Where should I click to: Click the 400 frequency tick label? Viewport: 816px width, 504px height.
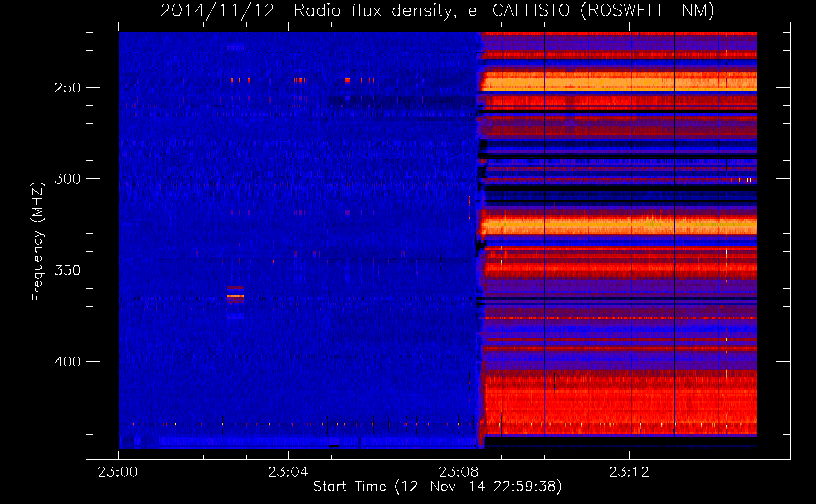(x=68, y=362)
